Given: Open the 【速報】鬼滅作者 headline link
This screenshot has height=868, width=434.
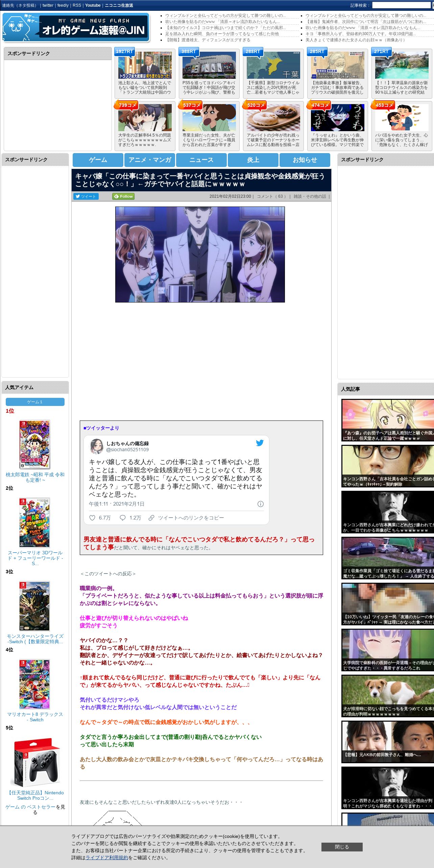Looking at the screenshot, I should point(366,22).
